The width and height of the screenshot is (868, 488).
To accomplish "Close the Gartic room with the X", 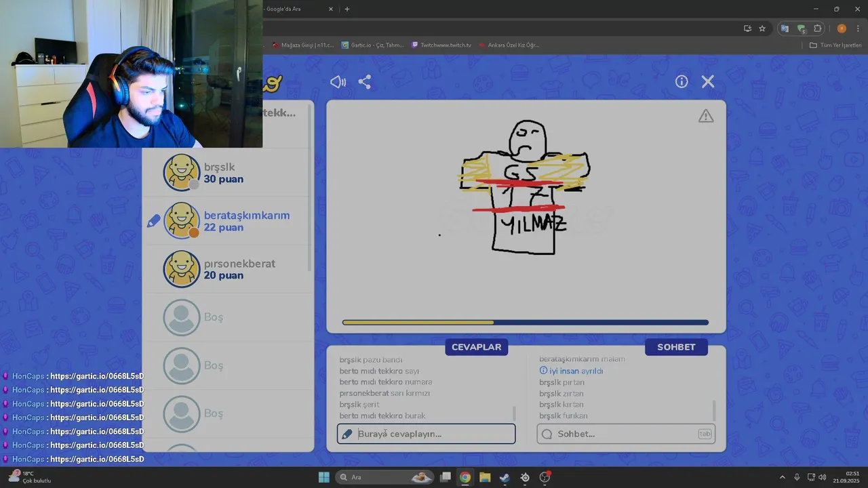I will point(708,81).
